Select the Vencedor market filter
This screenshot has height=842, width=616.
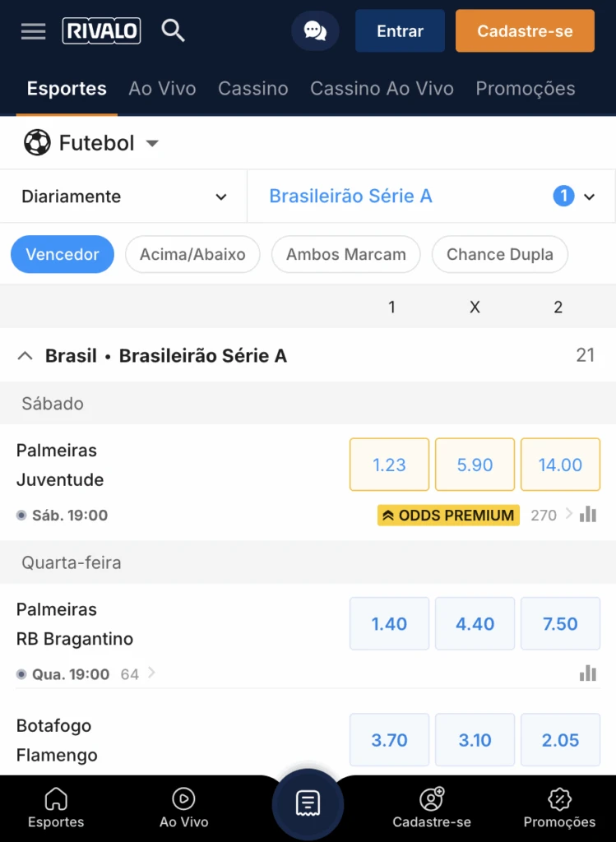coord(63,255)
